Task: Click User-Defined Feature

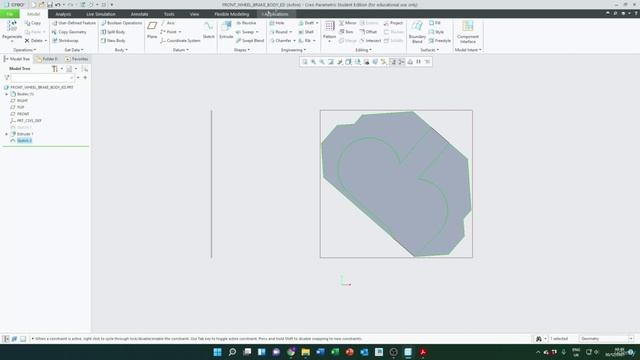Action: 73,23
